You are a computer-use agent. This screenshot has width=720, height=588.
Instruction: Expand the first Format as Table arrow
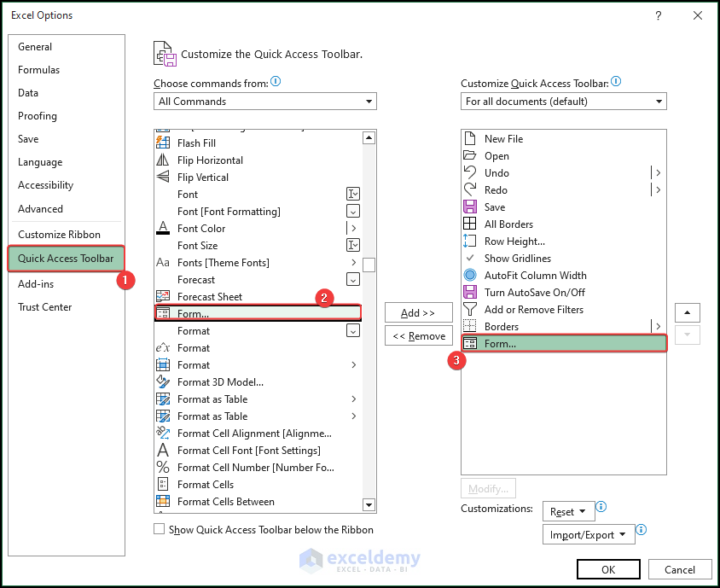pos(353,399)
